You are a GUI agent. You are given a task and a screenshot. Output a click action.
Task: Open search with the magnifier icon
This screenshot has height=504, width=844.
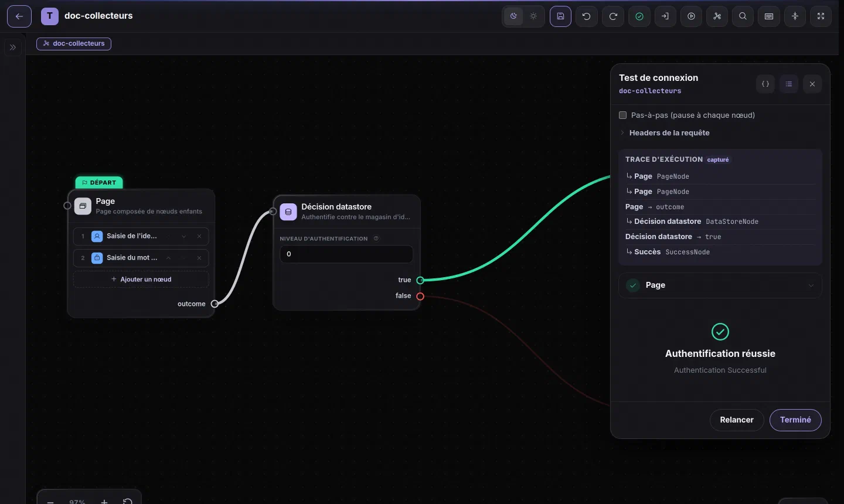pos(743,16)
